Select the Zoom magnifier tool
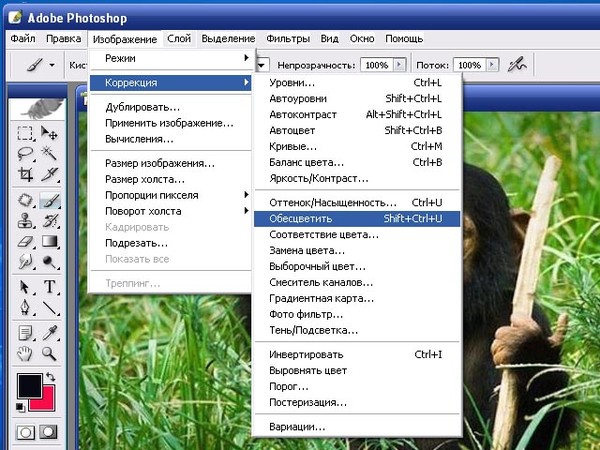 [x=49, y=354]
